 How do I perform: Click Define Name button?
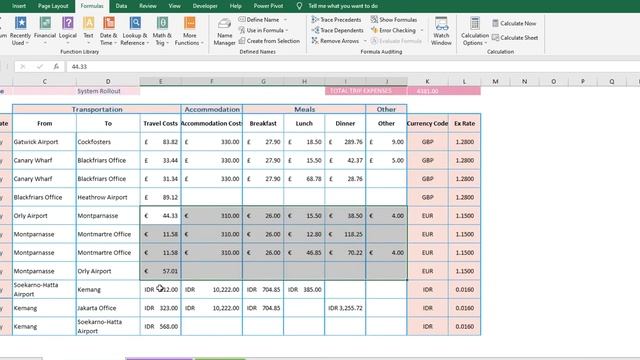click(259, 20)
